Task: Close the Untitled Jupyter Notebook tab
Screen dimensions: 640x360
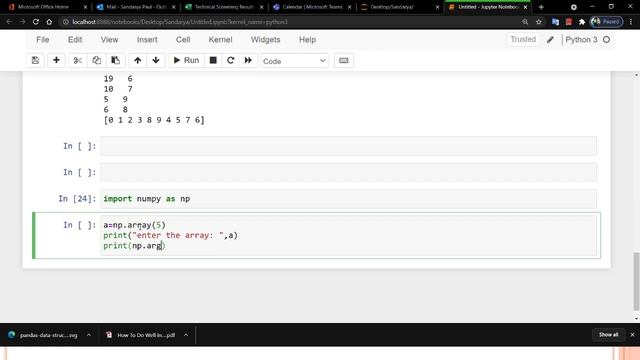Action: [525, 7]
